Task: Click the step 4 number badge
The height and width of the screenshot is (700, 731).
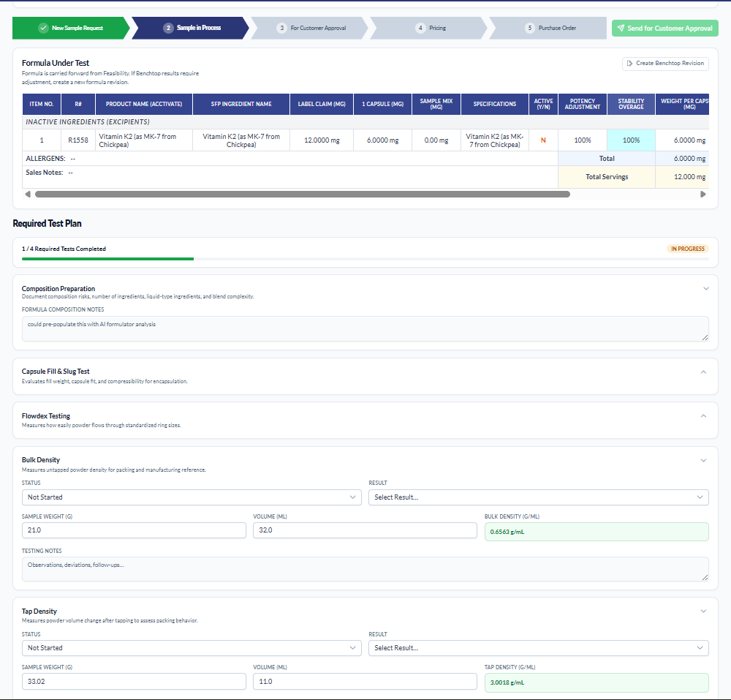Action: 420,28
